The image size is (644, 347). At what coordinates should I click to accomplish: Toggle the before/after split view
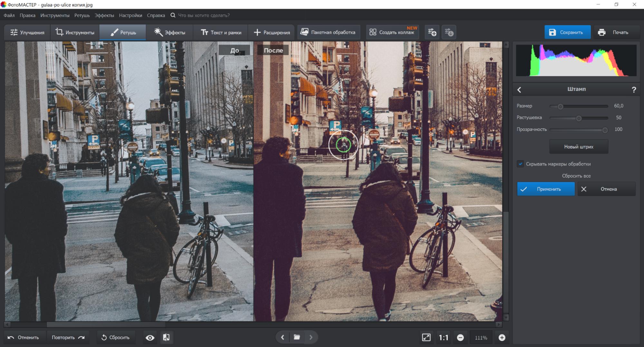166,337
